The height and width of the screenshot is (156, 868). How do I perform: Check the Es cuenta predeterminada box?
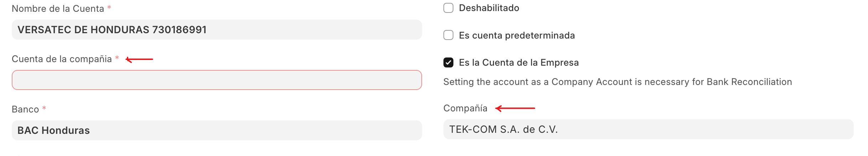click(448, 35)
